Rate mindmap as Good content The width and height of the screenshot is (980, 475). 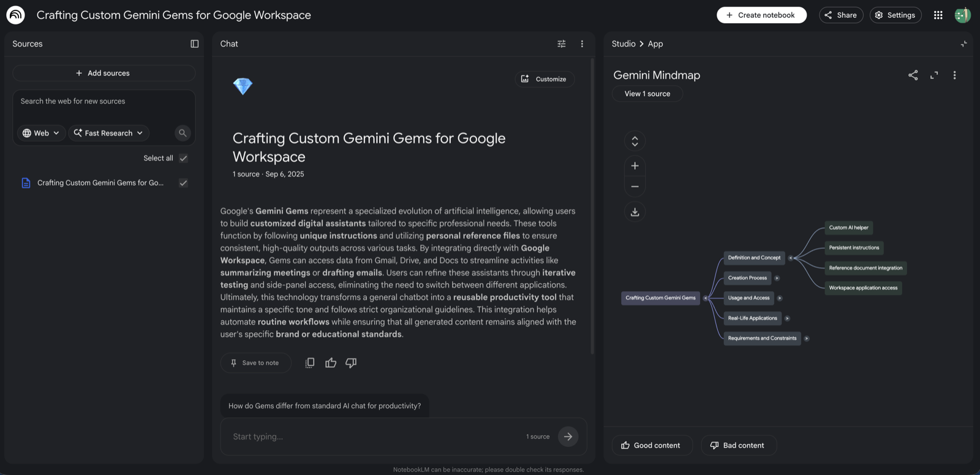tap(652, 445)
